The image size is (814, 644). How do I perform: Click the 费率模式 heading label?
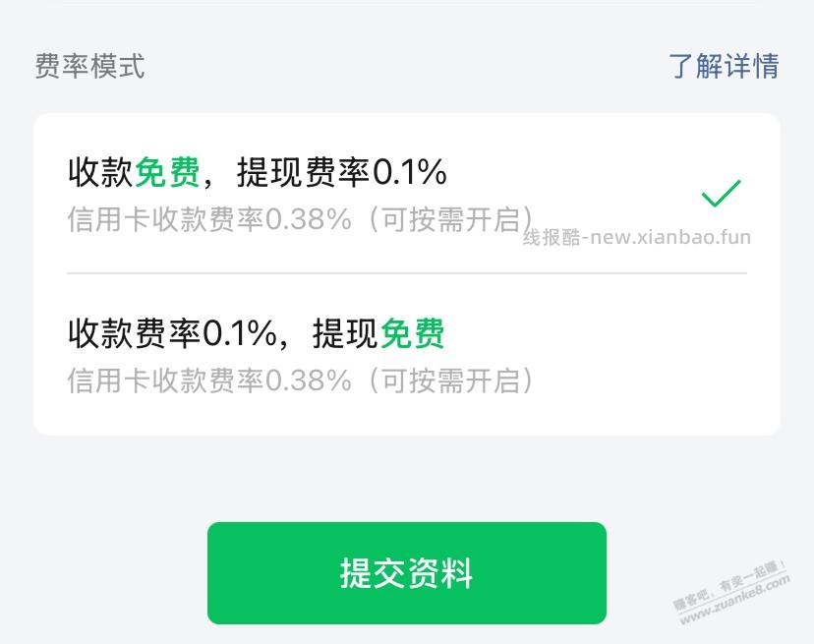[x=88, y=67]
